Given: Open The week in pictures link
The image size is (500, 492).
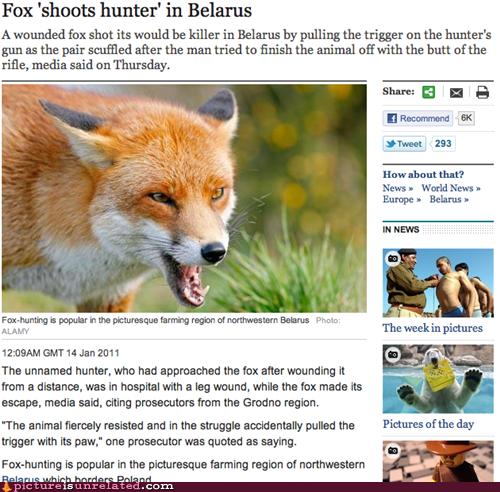Looking at the screenshot, I should (432, 328).
